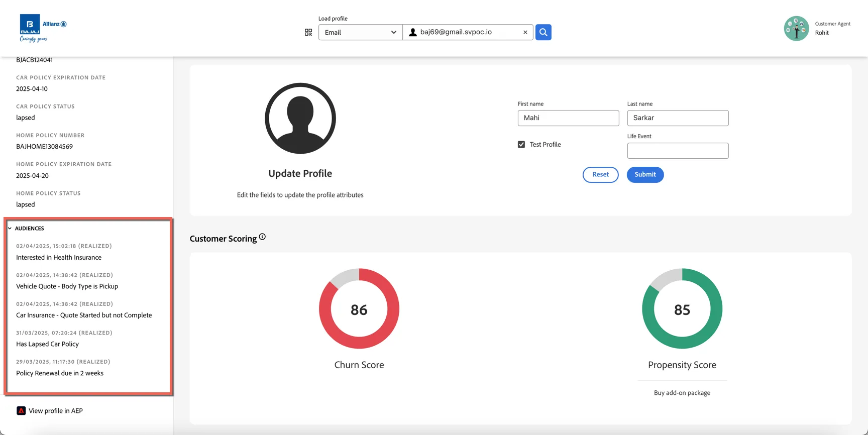The image size is (868, 435).
Task: Click the QR code scan icon
Action: pyautogui.click(x=308, y=32)
